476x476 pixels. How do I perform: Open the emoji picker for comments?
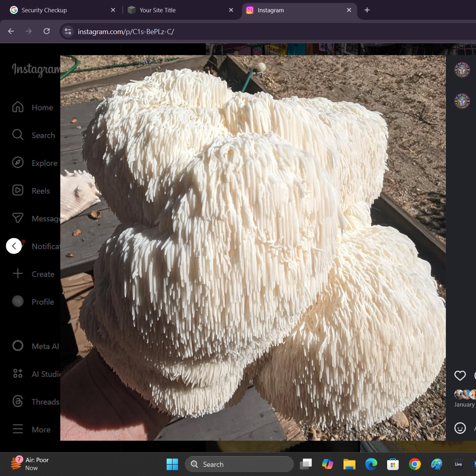[460, 428]
